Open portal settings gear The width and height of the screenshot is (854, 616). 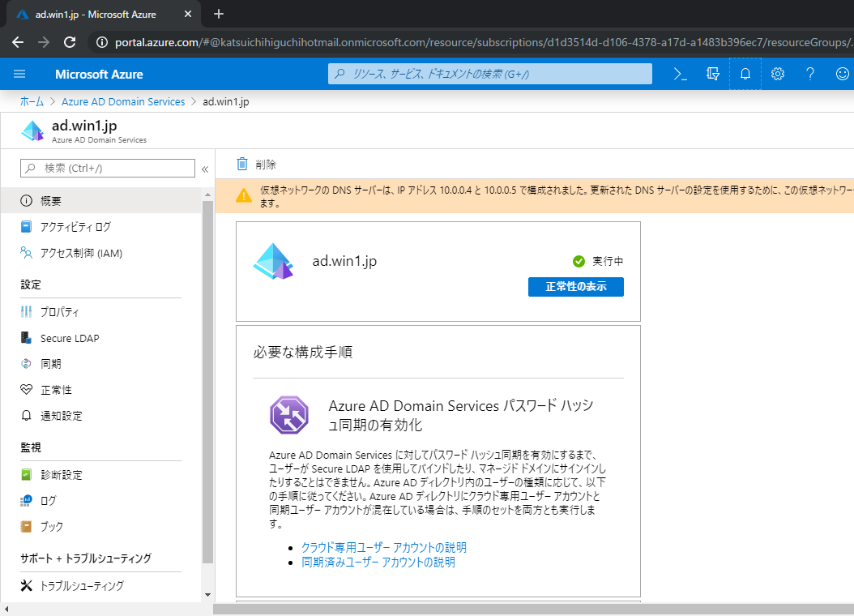tap(778, 74)
